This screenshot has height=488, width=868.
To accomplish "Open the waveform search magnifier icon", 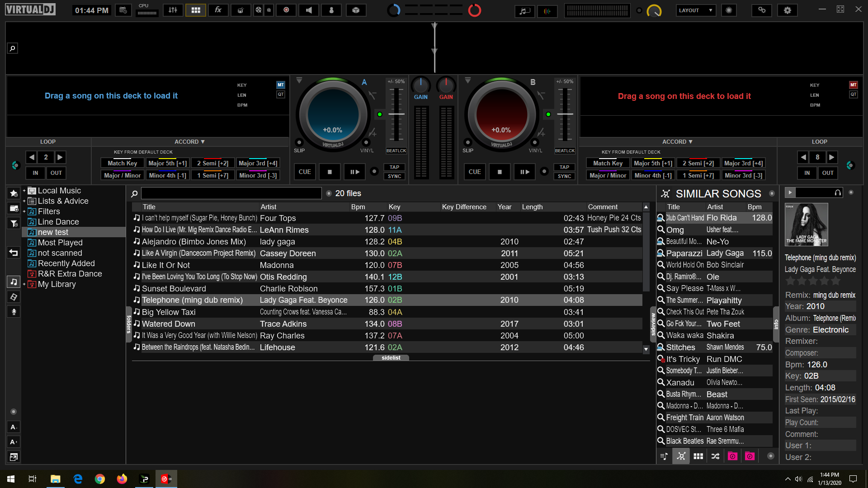I will tap(13, 48).
